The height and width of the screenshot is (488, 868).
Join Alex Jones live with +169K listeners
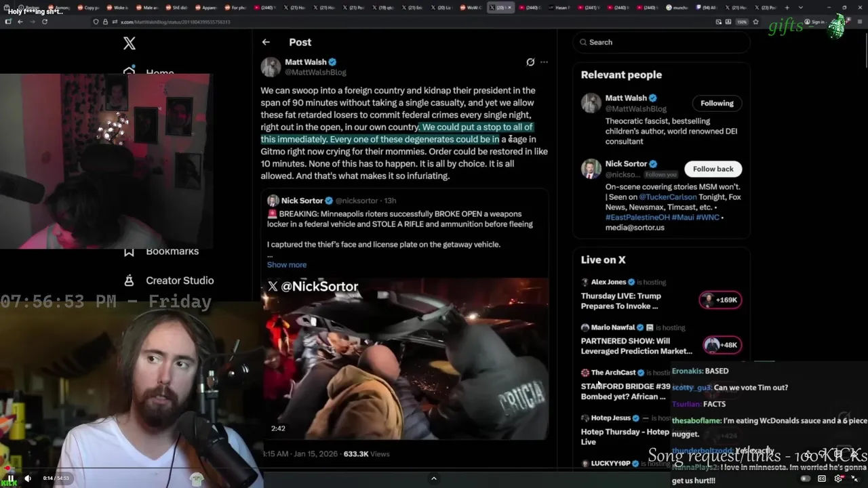pos(720,300)
